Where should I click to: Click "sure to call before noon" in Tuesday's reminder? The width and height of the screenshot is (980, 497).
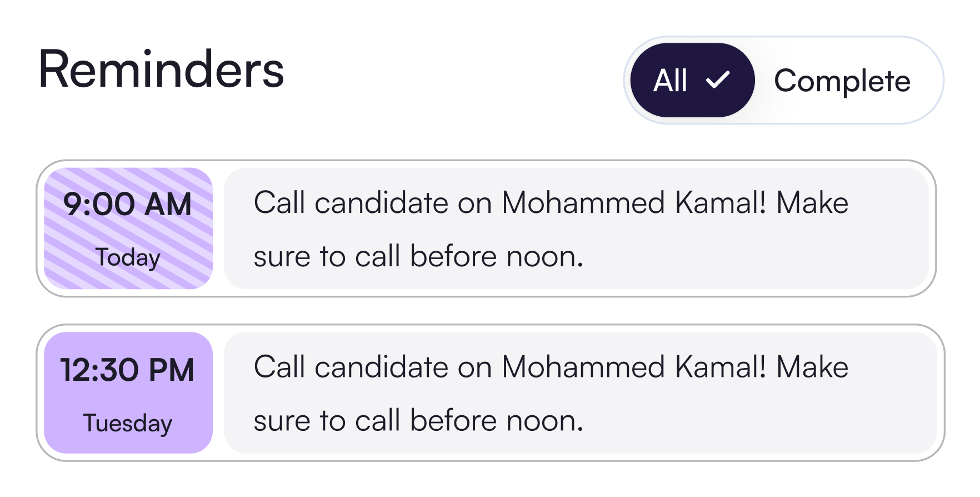418,421
